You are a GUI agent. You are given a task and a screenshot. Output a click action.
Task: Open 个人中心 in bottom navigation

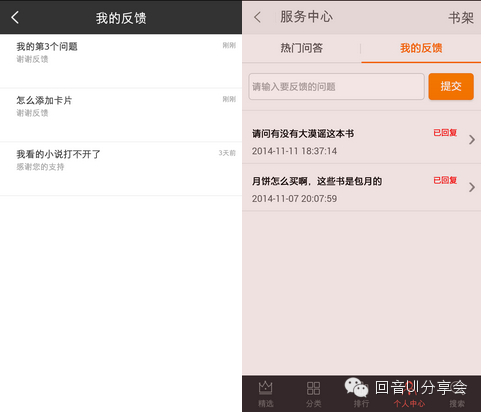click(x=409, y=394)
